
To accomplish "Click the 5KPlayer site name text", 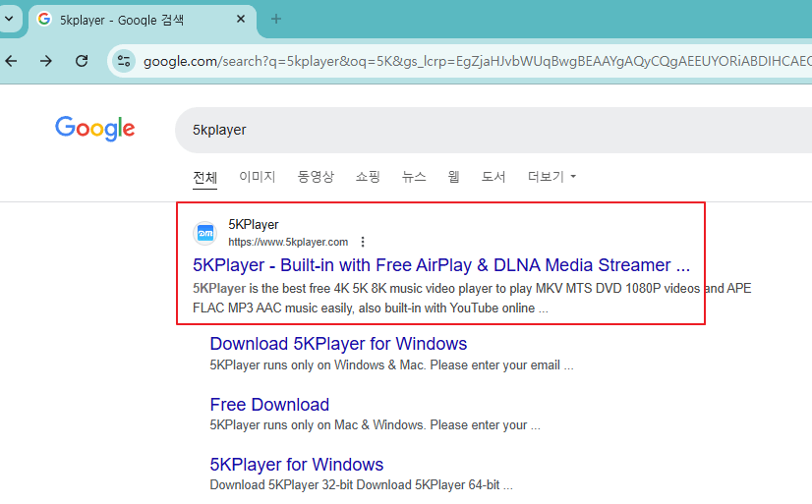I will pos(254,225).
